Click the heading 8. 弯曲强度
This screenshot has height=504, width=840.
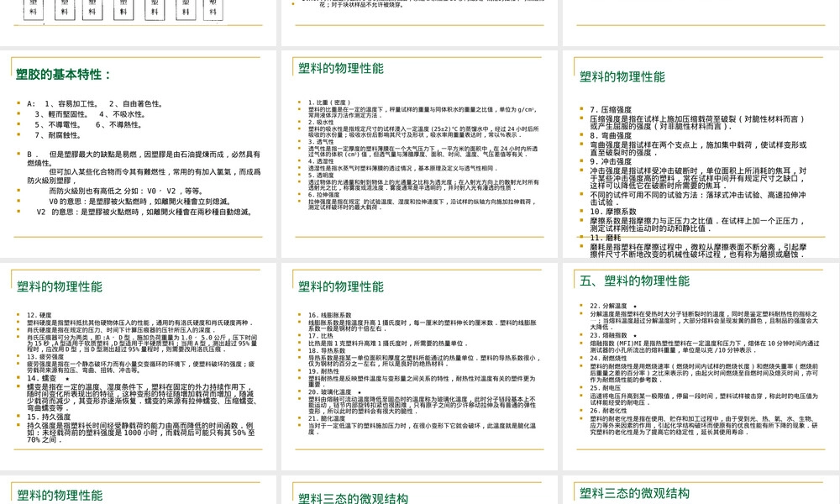(611, 136)
